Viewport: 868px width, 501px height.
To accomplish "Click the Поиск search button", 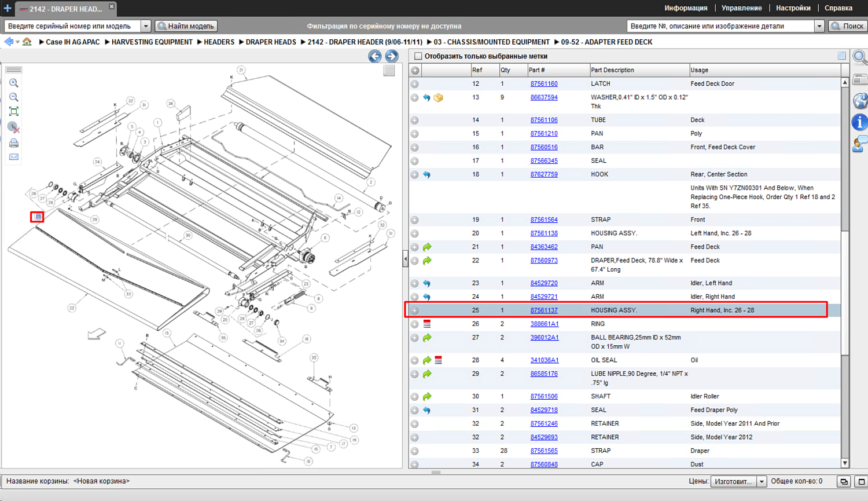I will pos(848,26).
